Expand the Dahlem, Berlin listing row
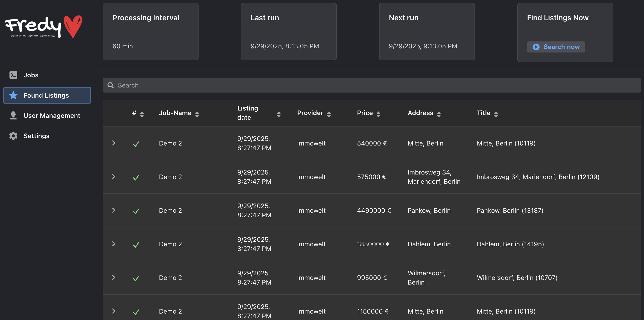 point(114,244)
